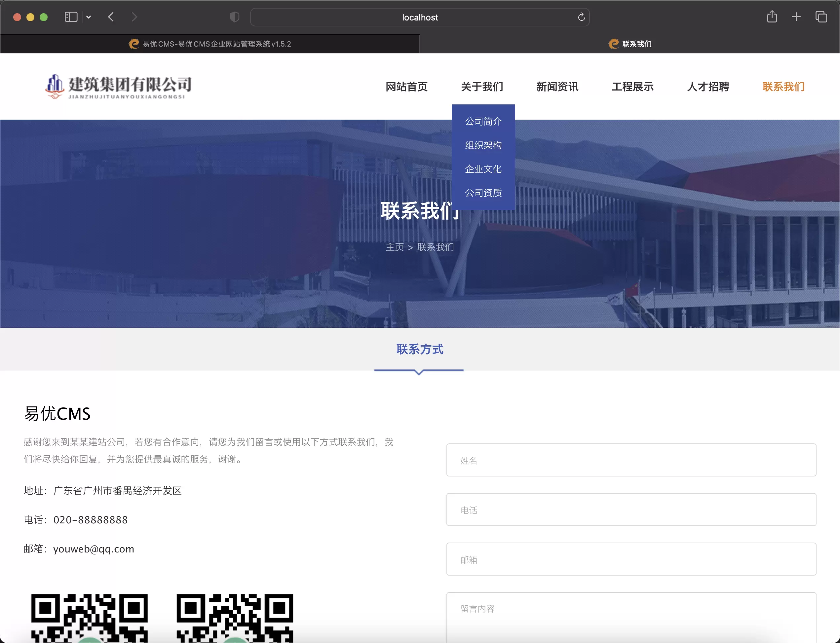This screenshot has height=643, width=840.
Task: Click into the 留言内容 text area
Action: click(631, 617)
